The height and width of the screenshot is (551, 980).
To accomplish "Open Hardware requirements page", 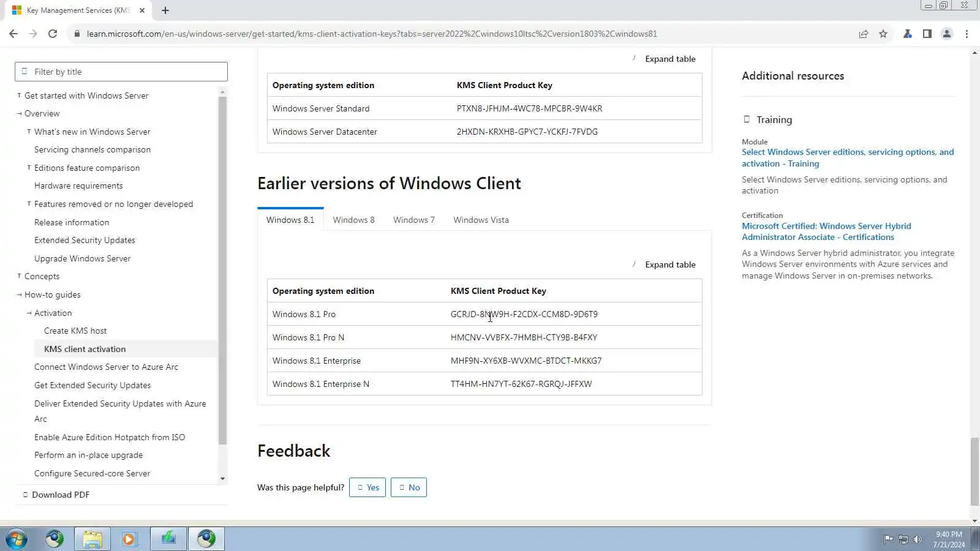I will pos(78,186).
